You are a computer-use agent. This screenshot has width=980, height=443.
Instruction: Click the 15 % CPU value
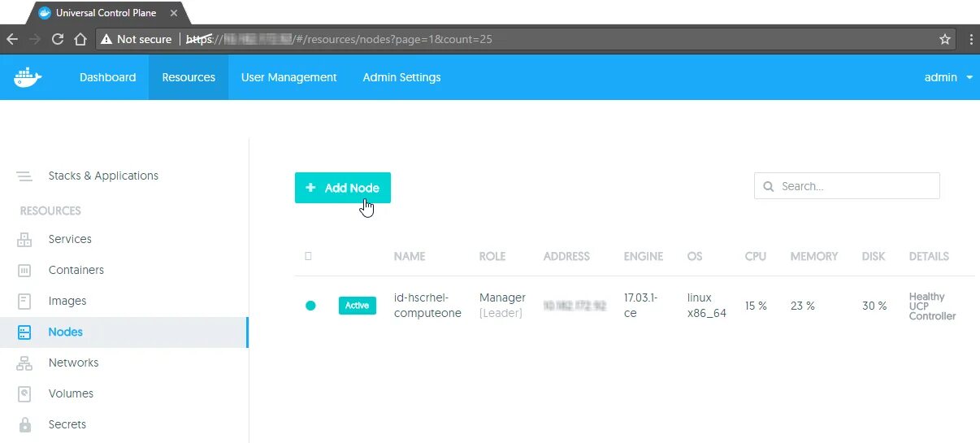(756, 306)
